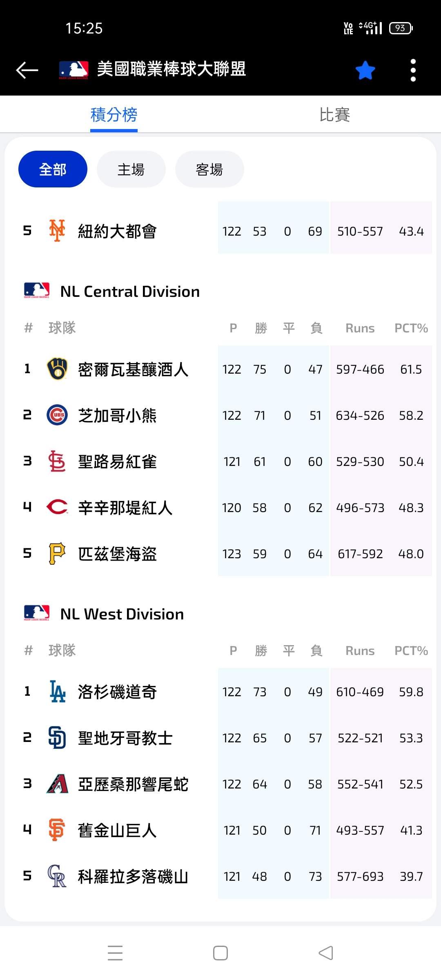This screenshot has height=980, width=441.
Task: Tap the San Diego Padres logo
Action: click(57, 737)
